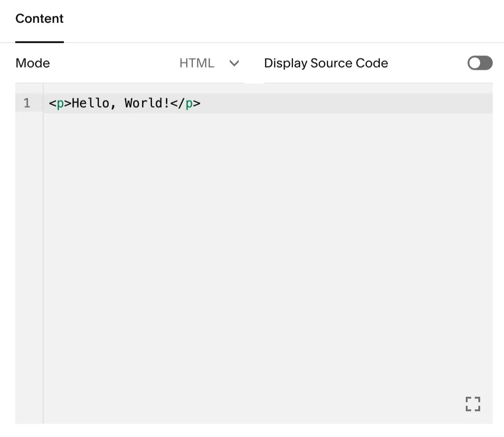
Task: Click the chevron next to HTML
Action: click(x=234, y=63)
